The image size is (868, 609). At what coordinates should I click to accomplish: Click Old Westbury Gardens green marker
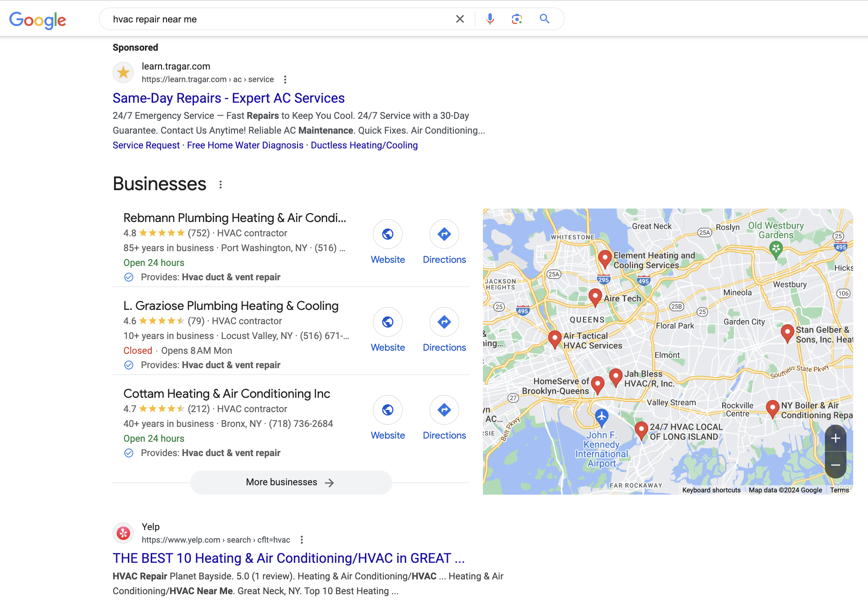(776, 249)
